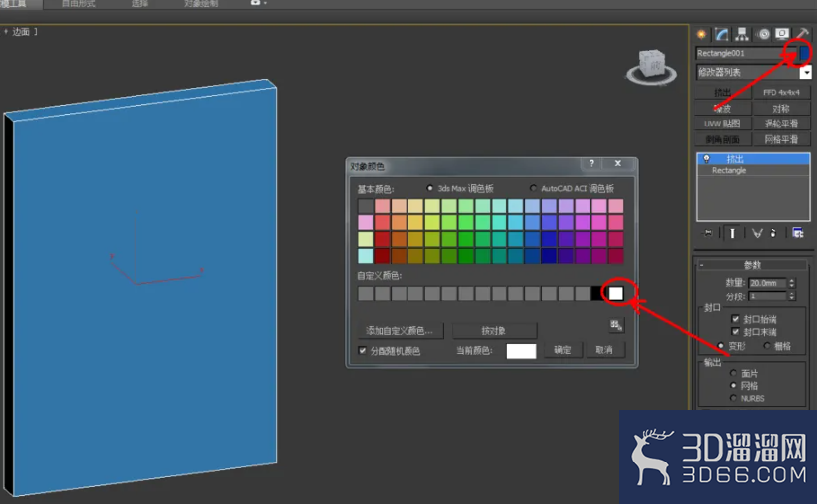Click the 按对象 button
The height and width of the screenshot is (504, 817).
click(494, 331)
